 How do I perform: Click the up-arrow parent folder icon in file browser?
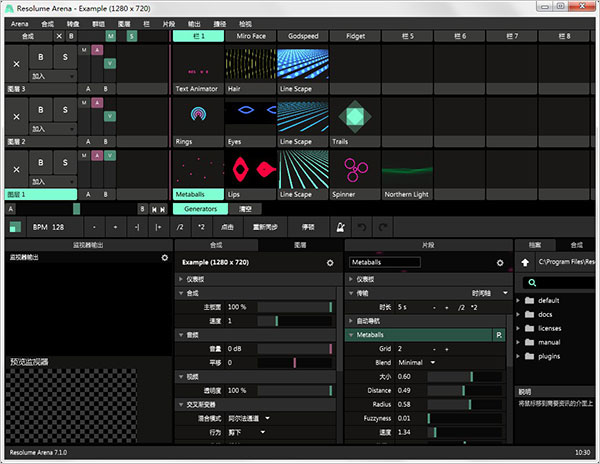(526, 263)
